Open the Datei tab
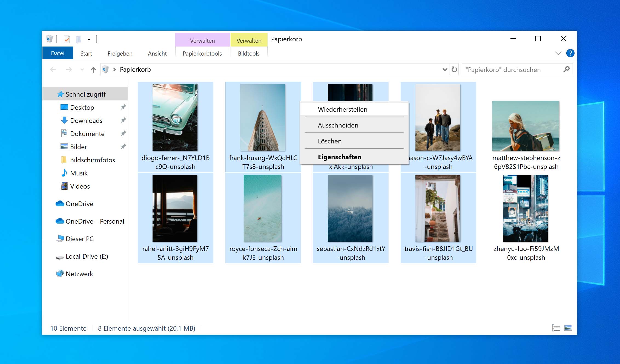The width and height of the screenshot is (620, 364). [x=58, y=53]
